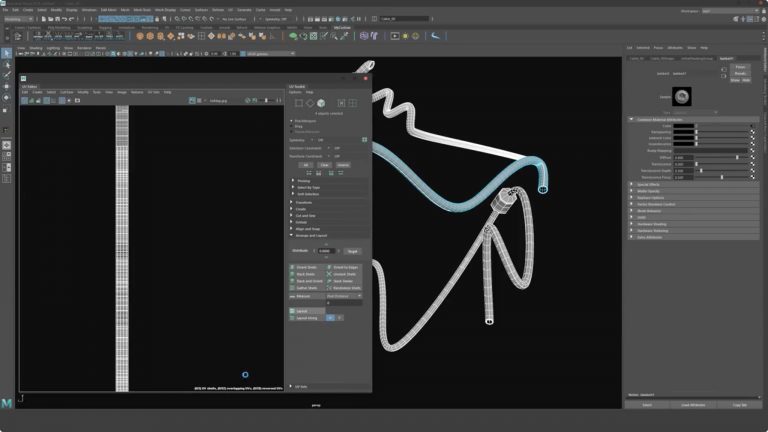Click the Distribute value input field
The image size is (768, 432).
(x=325, y=251)
